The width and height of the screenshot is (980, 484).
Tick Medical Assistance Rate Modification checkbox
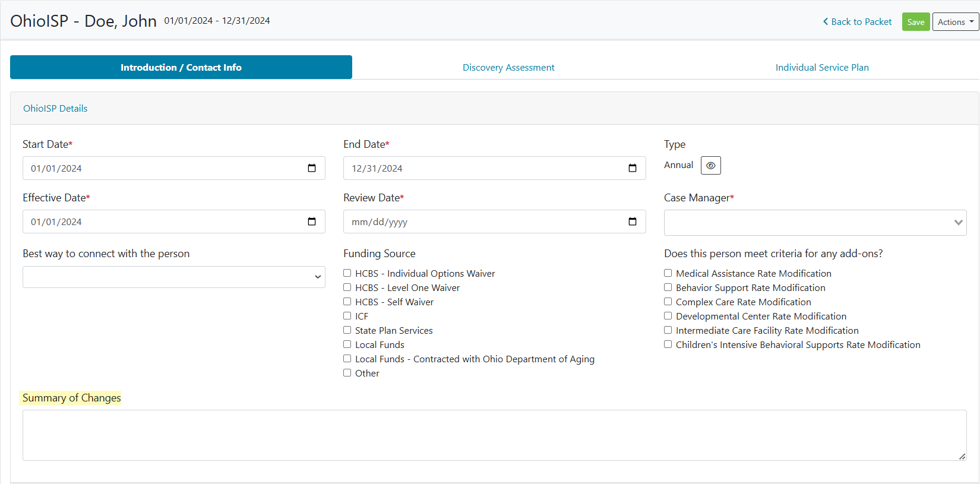[x=668, y=273]
